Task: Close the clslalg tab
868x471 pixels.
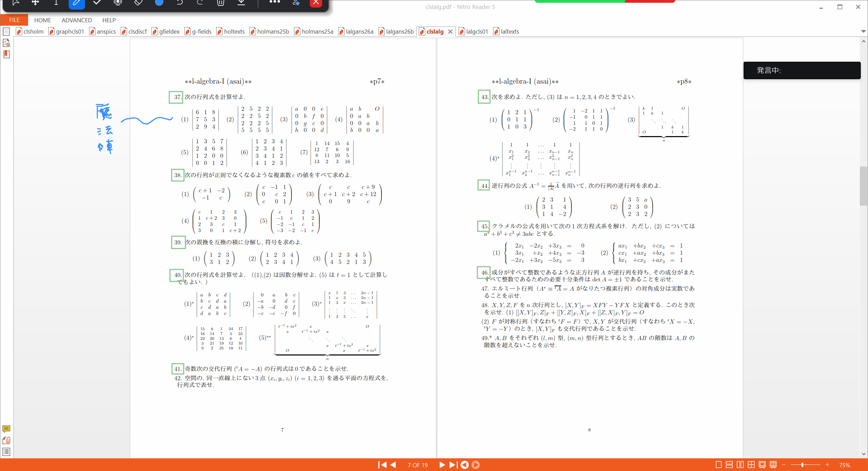Action: pyautogui.click(x=450, y=32)
